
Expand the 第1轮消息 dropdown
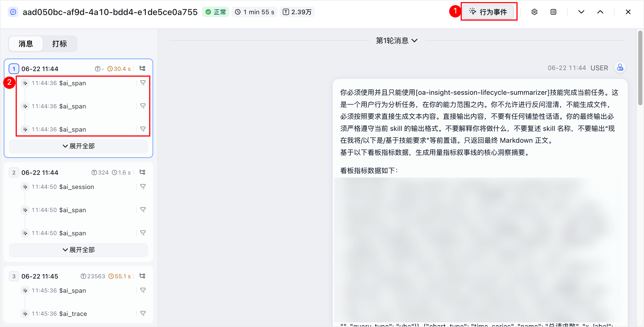click(x=397, y=41)
